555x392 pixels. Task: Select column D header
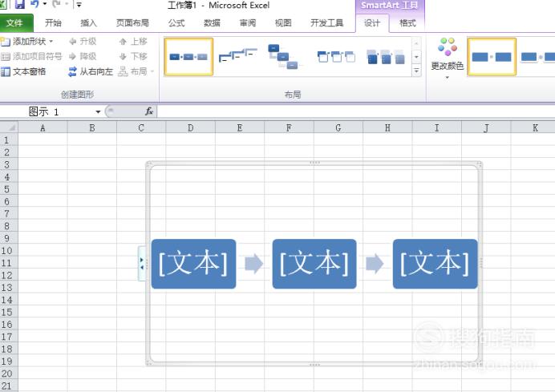point(190,128)
